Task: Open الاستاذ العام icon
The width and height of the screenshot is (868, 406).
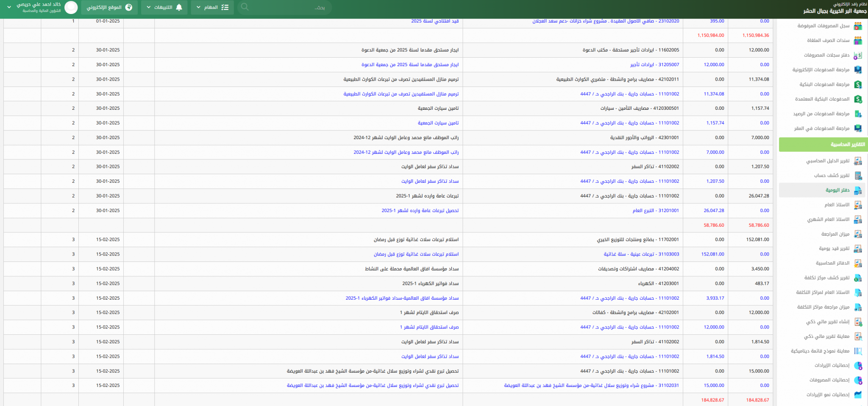Action: (x=858, y=205)
